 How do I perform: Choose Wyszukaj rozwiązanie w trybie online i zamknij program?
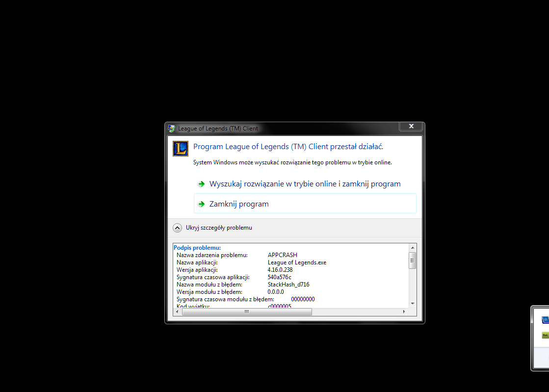[x=305, y=184]
